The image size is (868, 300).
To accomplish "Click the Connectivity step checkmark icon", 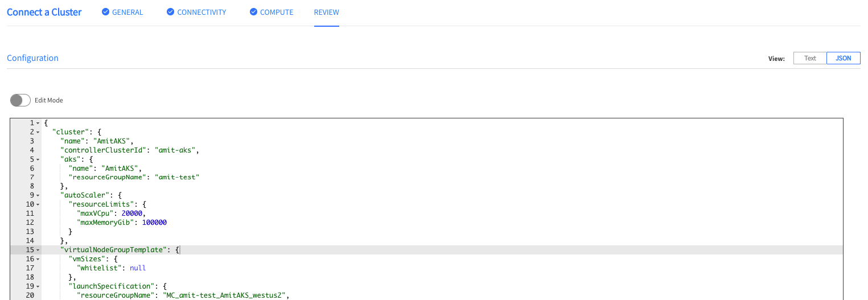I will (170, 12).
